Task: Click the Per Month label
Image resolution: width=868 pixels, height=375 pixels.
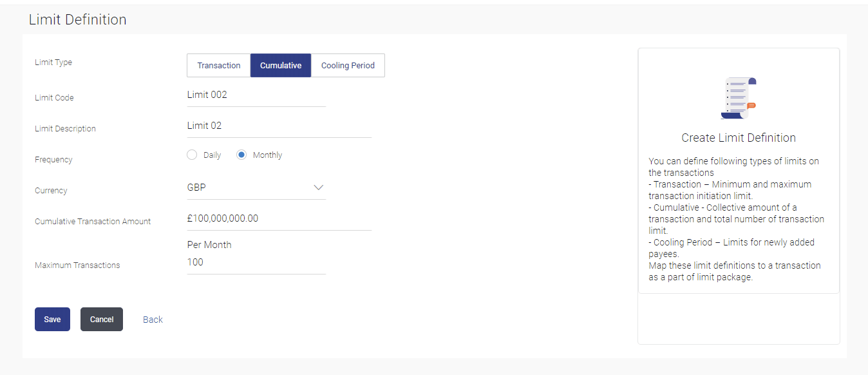Action: click(x=209, y=245)
